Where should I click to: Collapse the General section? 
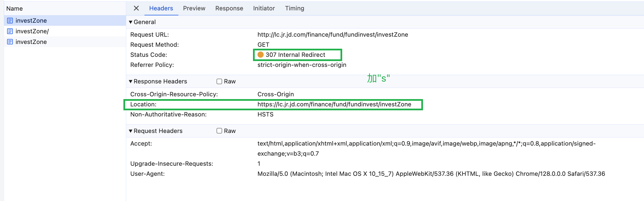131,22
